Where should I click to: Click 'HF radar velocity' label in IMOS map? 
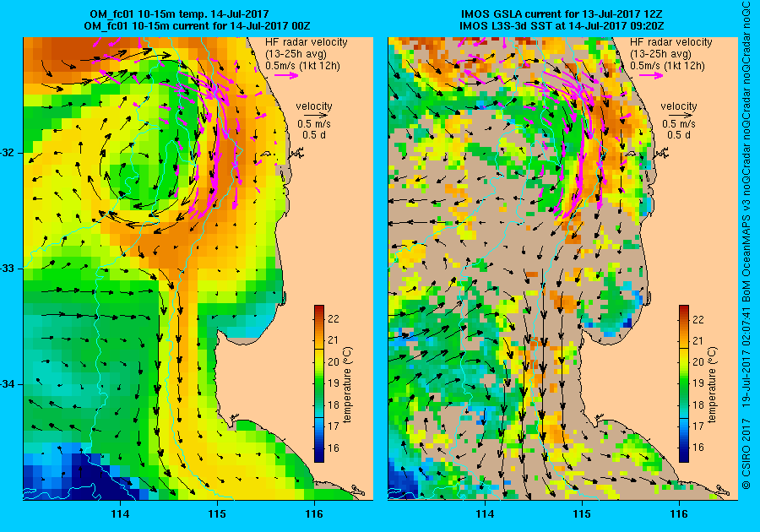(x=670, y=42)
